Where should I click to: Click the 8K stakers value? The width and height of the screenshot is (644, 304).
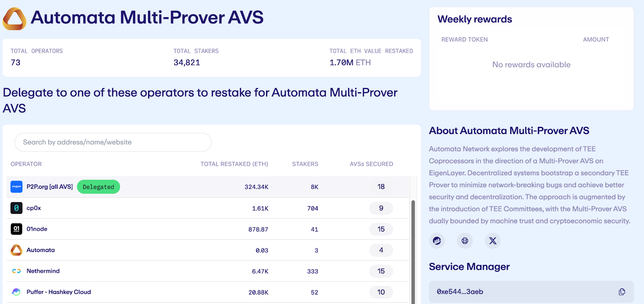click(315, 187)
